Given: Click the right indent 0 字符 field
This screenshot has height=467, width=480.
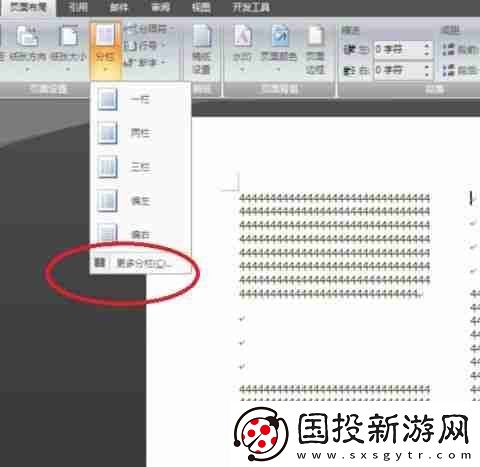Looking at the screenshot, I should pos(399,71).
